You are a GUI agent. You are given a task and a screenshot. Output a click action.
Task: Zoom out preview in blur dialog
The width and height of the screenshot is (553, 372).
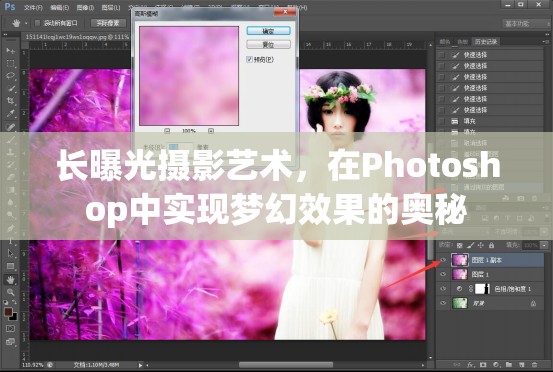click(167, 131)
